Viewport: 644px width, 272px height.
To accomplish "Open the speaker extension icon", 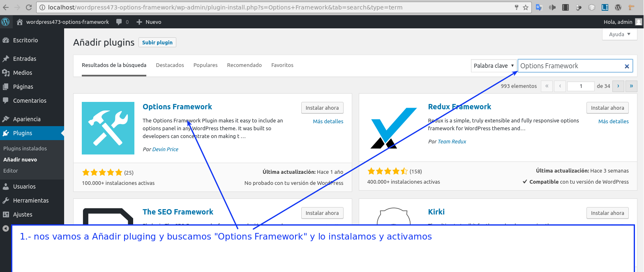I will 552,7.
